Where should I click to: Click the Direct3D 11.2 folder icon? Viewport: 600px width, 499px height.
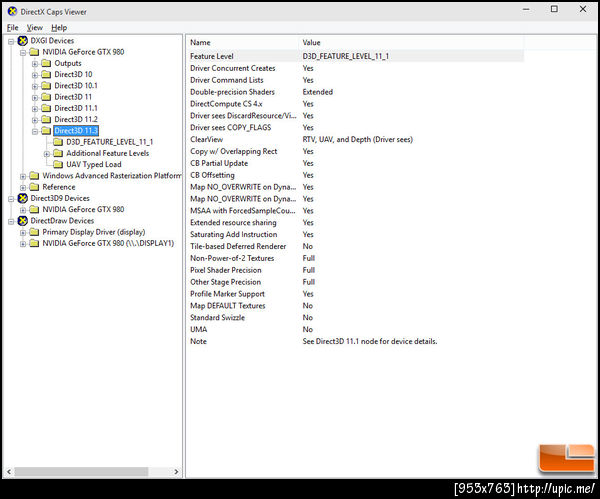click(46, 119)
